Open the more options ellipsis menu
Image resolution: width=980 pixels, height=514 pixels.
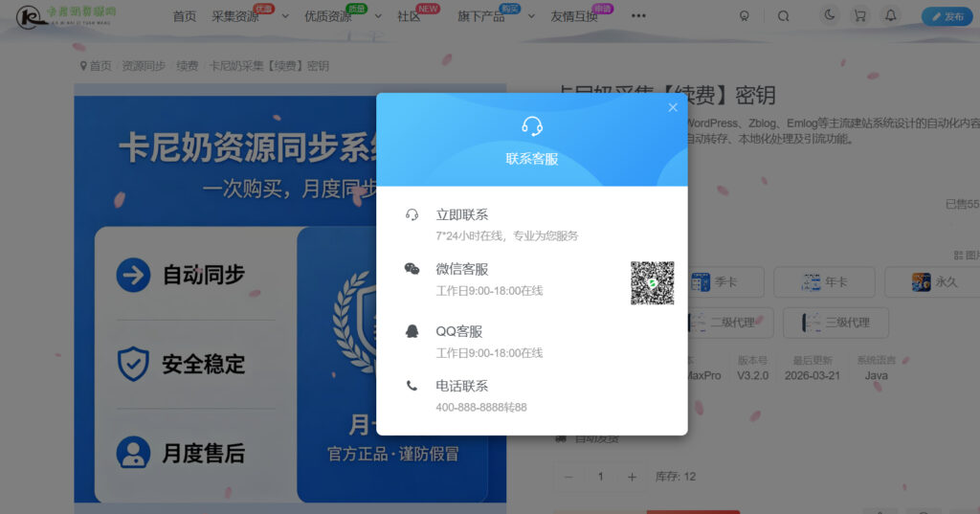pyautogui.click(x=638, y=15)
